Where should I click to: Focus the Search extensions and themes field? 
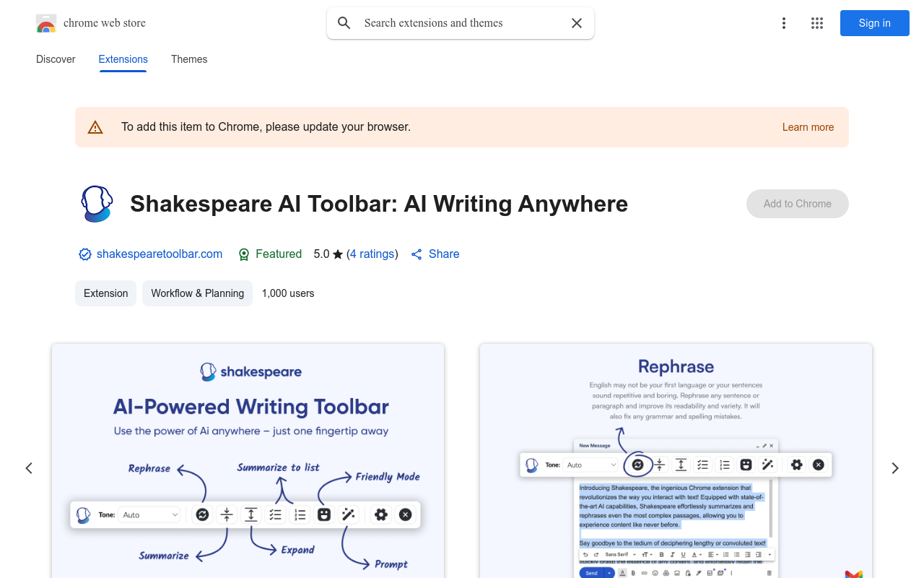pos(461,23)
